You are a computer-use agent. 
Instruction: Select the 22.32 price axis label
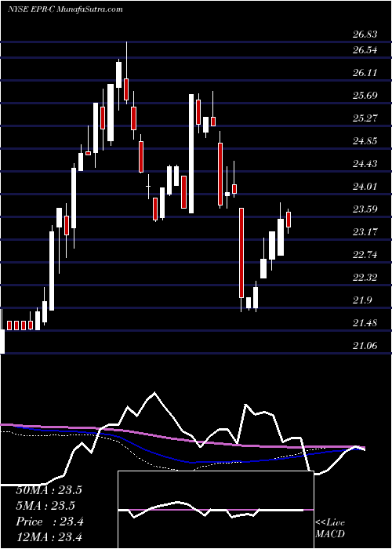point(365,278)
